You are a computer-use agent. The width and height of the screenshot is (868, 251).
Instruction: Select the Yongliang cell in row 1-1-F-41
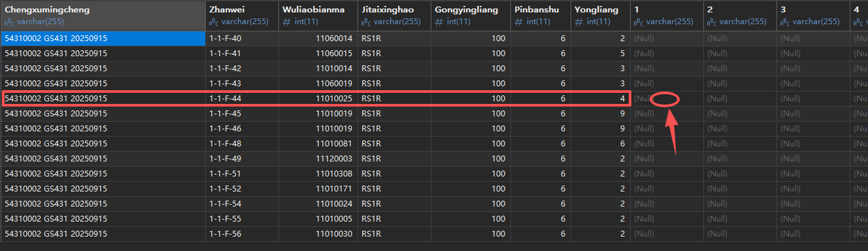click(600, 54)
